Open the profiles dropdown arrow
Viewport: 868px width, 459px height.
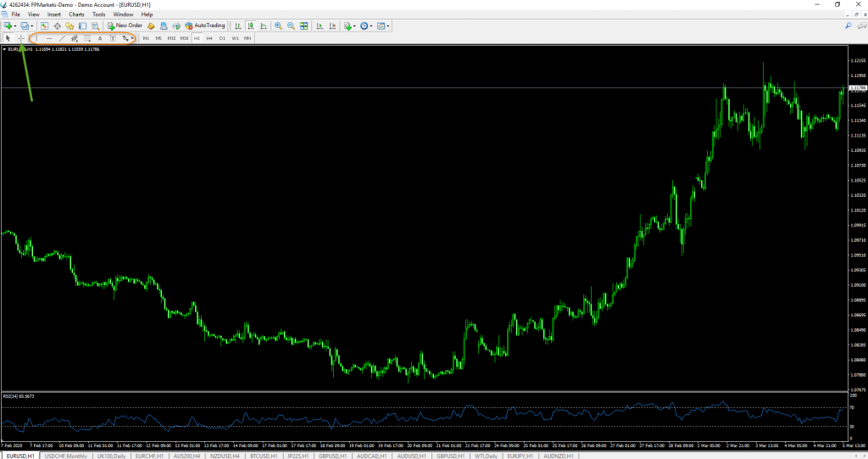click(32, 26)
